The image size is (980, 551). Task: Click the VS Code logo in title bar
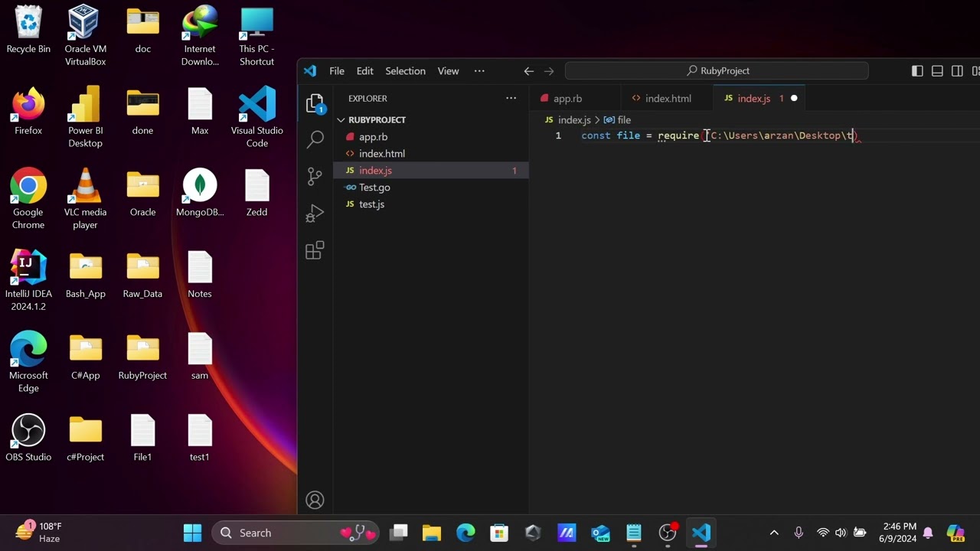click(x=310, y=71)
